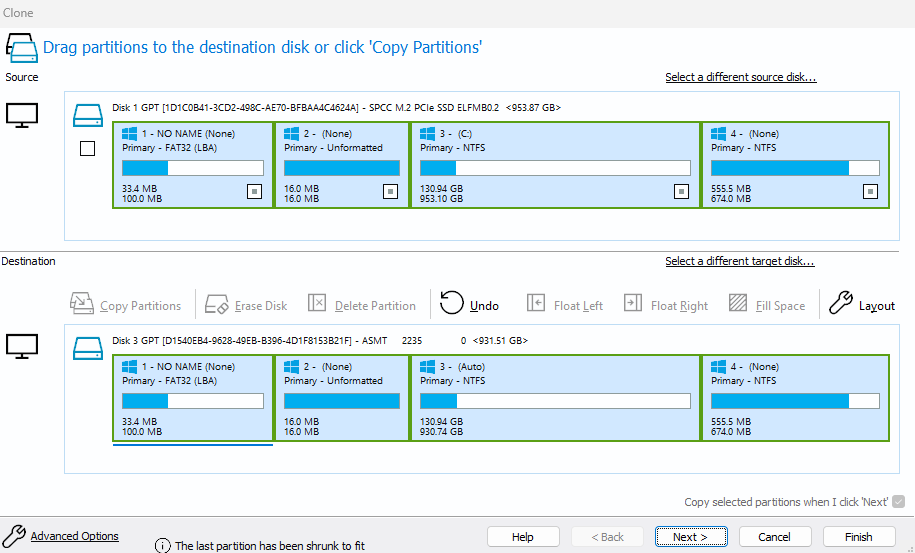Screen dimensions: 915x553
Task: Open the Advanced Options link
Action: pos(74,537)
